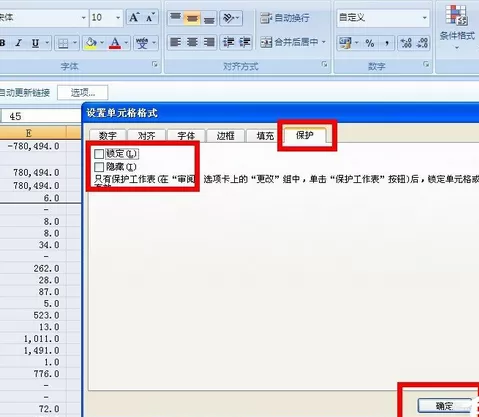Open the 字体 group dialog launcher
Screen dimensions: 479x417
pos(155,64)
